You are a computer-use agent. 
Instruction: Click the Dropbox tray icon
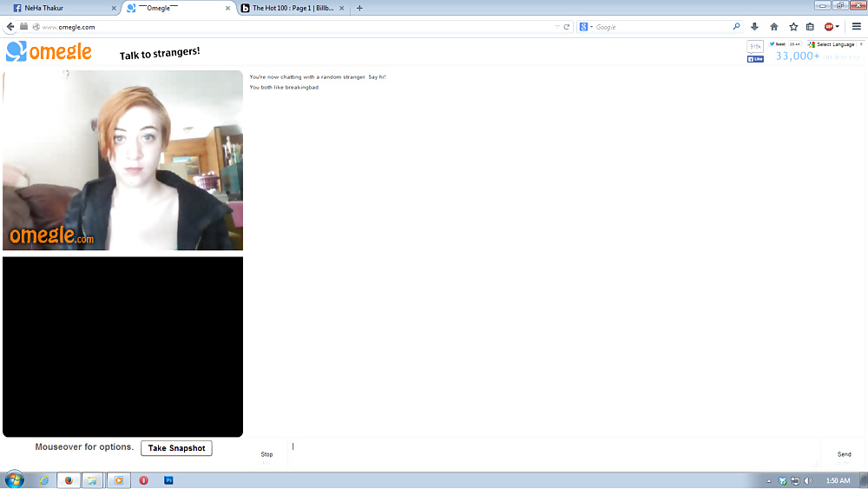[782, 480]
